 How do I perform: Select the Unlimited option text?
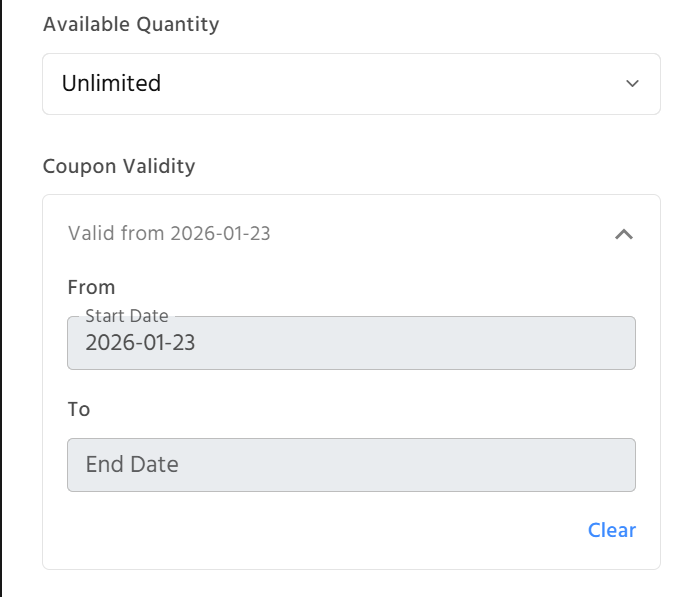111,84
